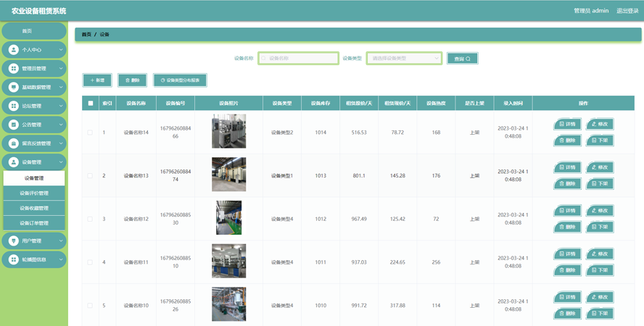This screenshot has width=644, height=326.
Task: Click the 轮播图信息 grid icon in sidebar
Action: [14, 259]
